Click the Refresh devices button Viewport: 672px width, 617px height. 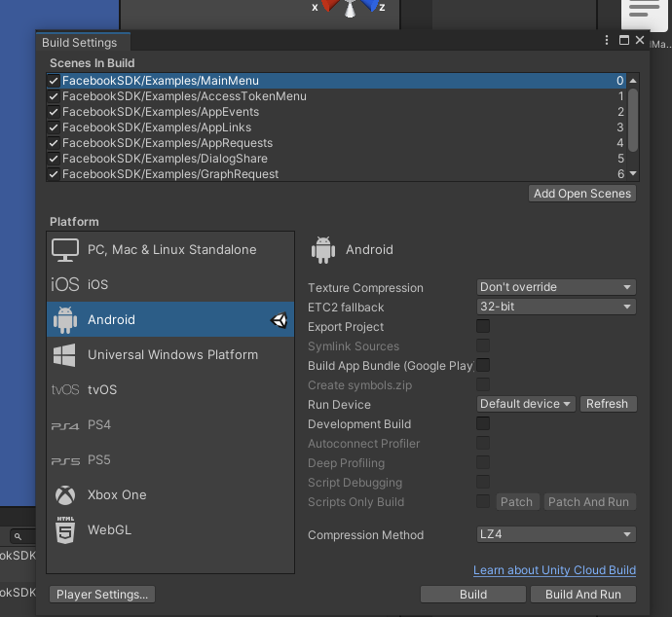(x=608, y=404)
